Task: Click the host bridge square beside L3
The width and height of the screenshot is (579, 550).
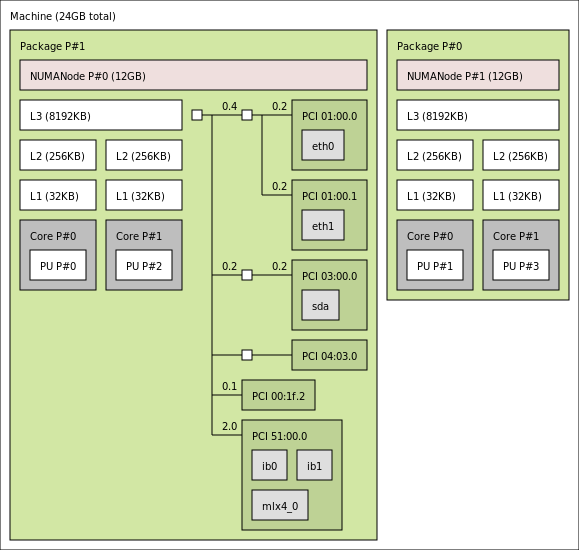Action: point(197,115)
